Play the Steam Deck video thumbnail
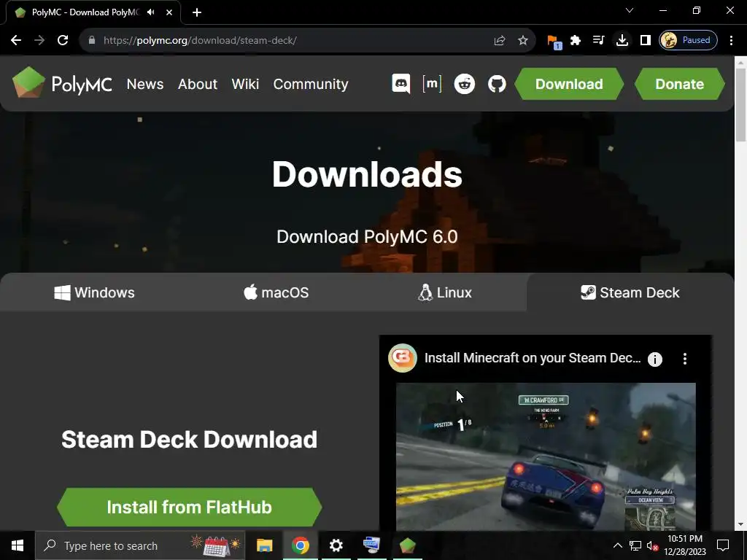This screenshot has width=747, height=560. pos(546,456)
